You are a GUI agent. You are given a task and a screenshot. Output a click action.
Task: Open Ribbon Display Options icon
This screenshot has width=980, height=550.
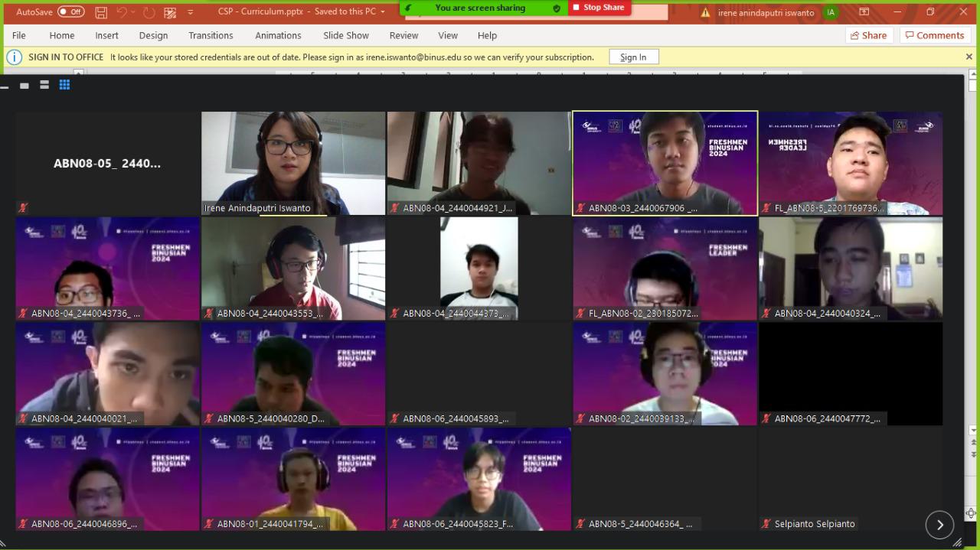(864, 12)
